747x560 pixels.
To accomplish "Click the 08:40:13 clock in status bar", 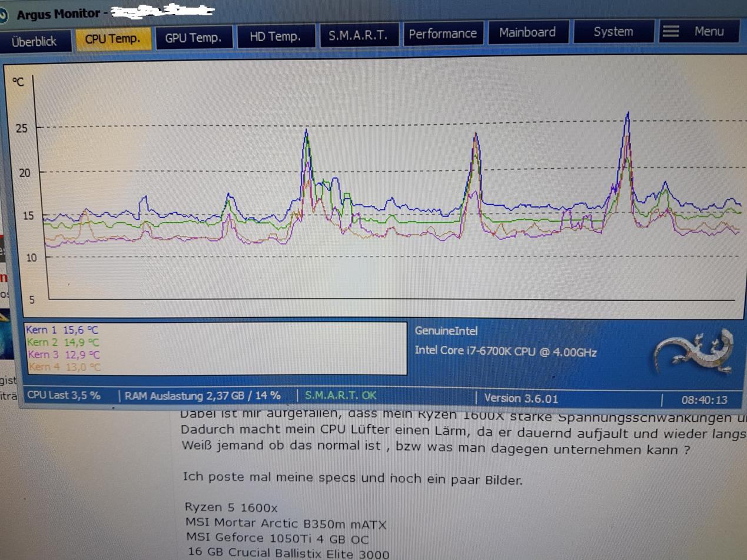I will [x=704, y=401].
